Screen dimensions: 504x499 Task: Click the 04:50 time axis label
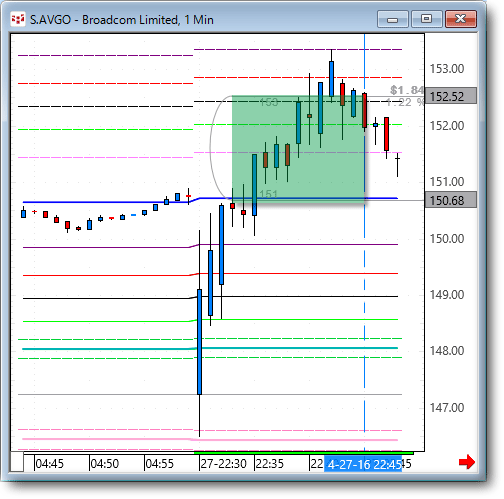click(105, 464)
